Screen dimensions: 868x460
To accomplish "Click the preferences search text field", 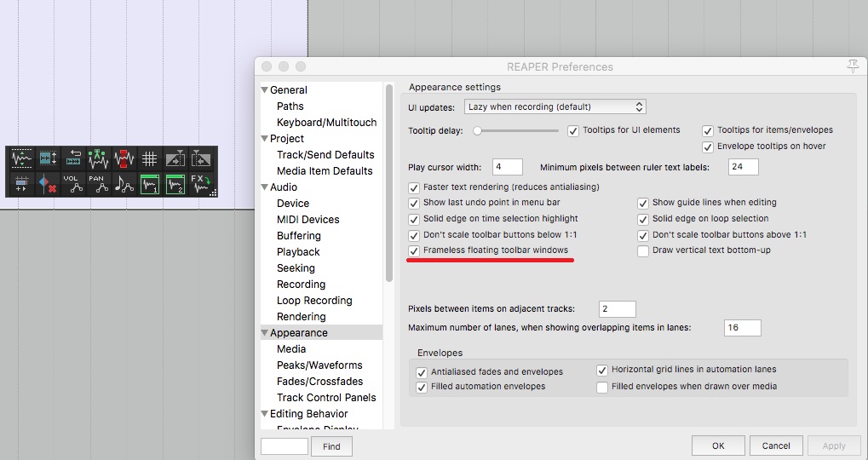I will pos(285,446).
